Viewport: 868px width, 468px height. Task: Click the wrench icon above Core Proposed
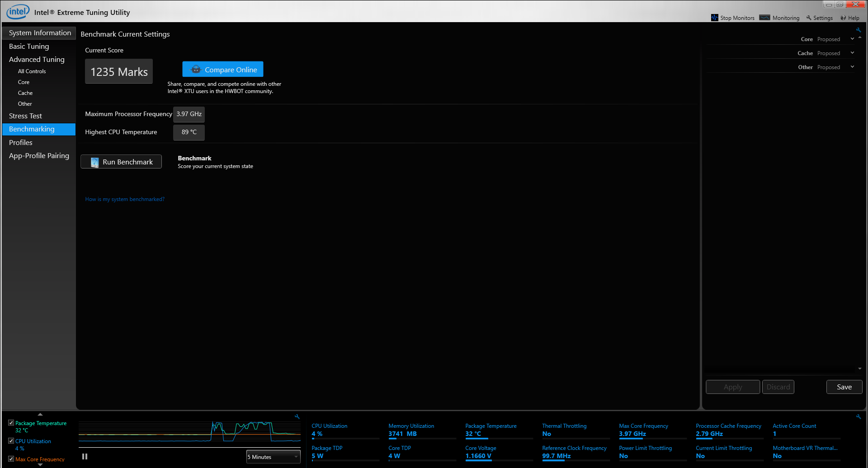click(x=858, y=30)
